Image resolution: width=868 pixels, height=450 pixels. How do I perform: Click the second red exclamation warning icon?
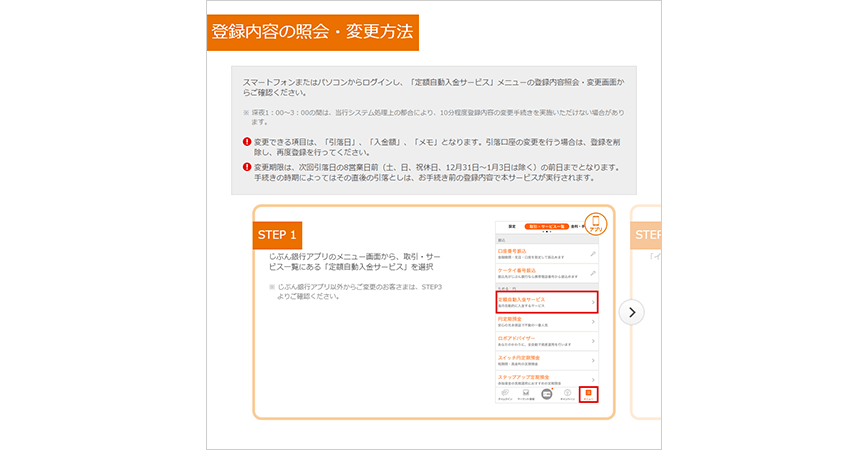click(247, 167)
